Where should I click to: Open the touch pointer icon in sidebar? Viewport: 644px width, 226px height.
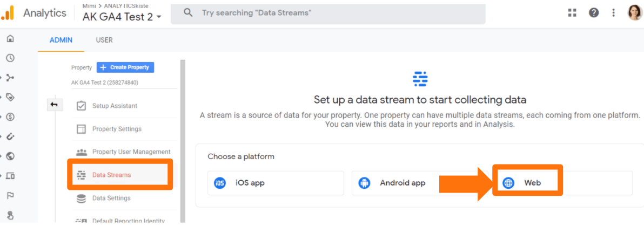point(11,215)
